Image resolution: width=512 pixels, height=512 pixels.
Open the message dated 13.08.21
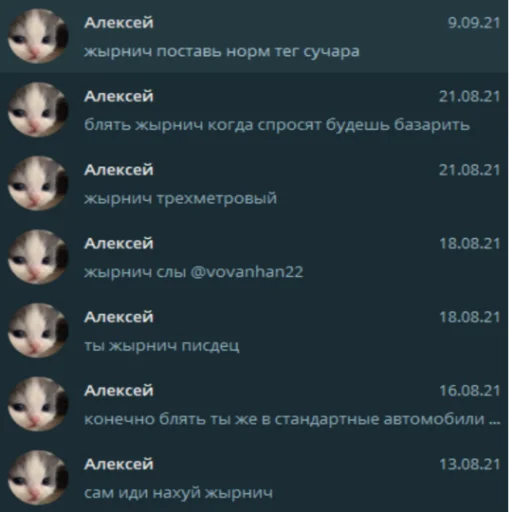[254, 478]
